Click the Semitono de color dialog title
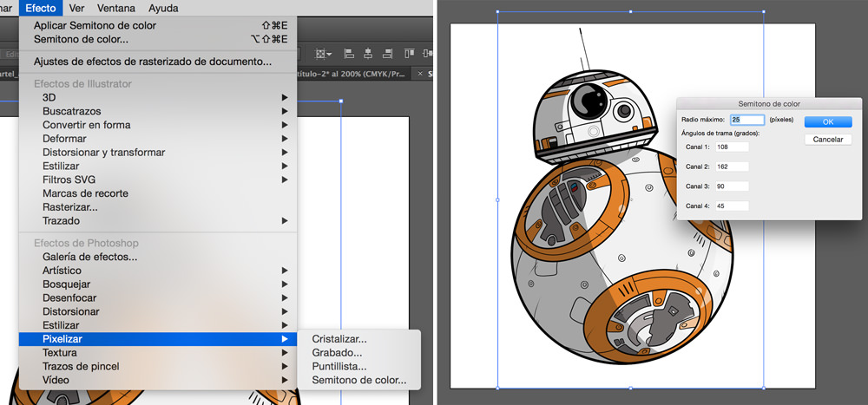The width and height of the screenshot is (868, 405). 769,103
